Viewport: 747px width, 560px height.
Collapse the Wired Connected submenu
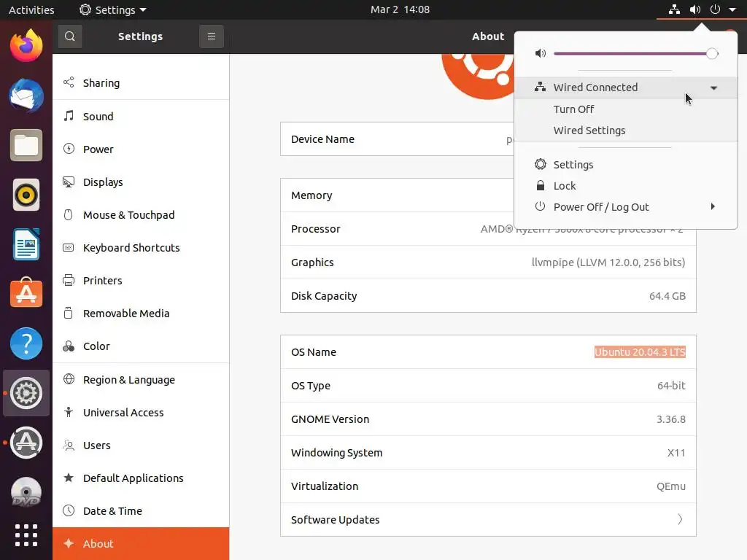click(x=713, y=87)
